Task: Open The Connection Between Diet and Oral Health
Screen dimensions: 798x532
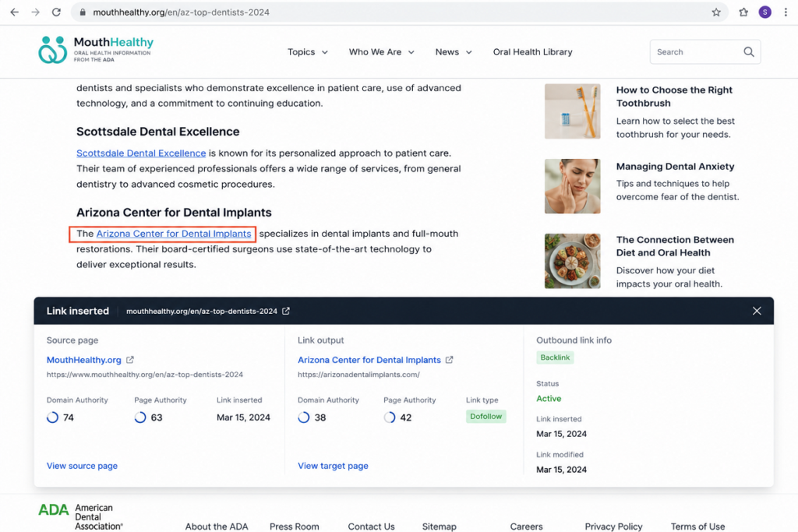Action: tap(675, 246)
